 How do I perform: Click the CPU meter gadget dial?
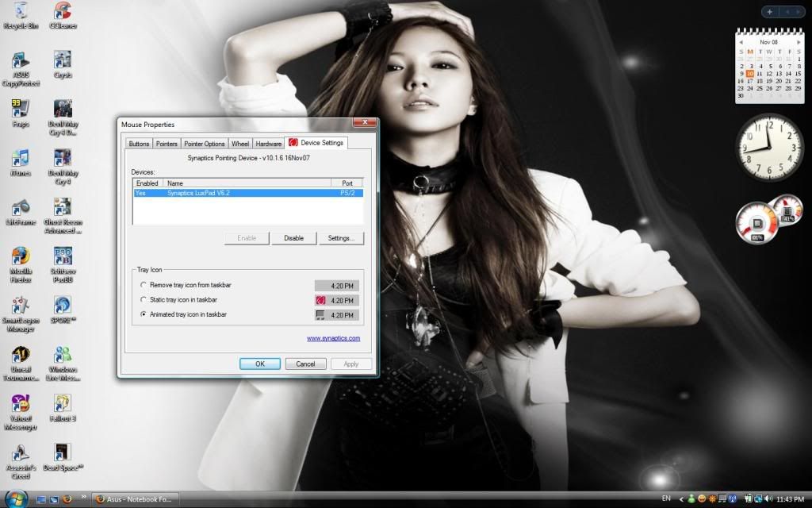756,223
